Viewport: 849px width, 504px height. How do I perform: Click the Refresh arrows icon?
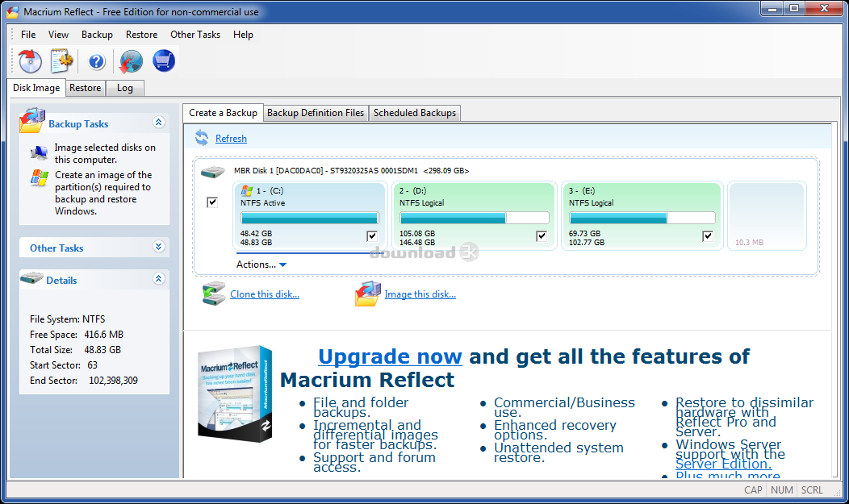pos(202,139)
